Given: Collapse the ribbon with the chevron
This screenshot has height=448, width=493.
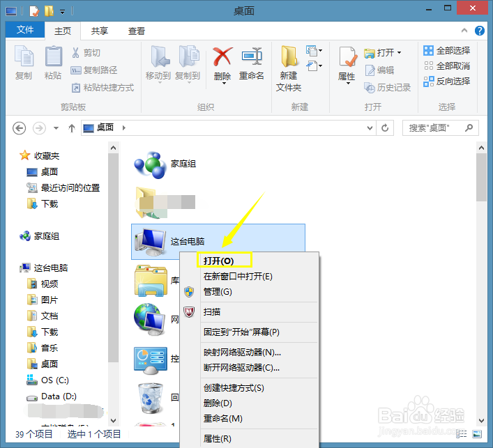Looking at the screenshot, I should click(464, 31).
